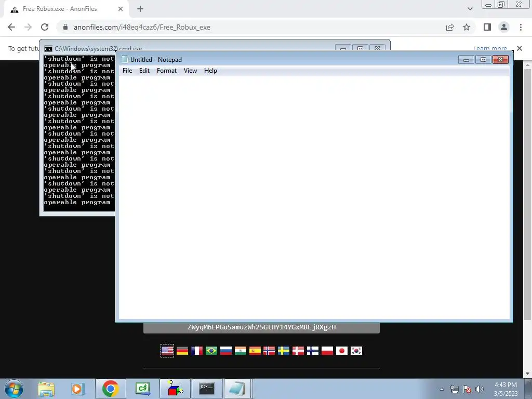Dismiss the Chrome info bar
This screenshot has width=532, height=399.
[520, 48]
